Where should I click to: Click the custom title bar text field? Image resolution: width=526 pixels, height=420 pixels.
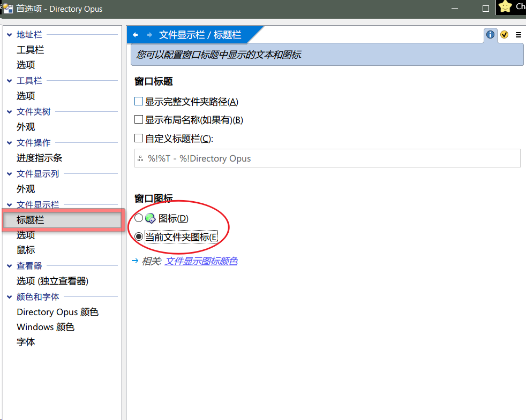[327, 158]
